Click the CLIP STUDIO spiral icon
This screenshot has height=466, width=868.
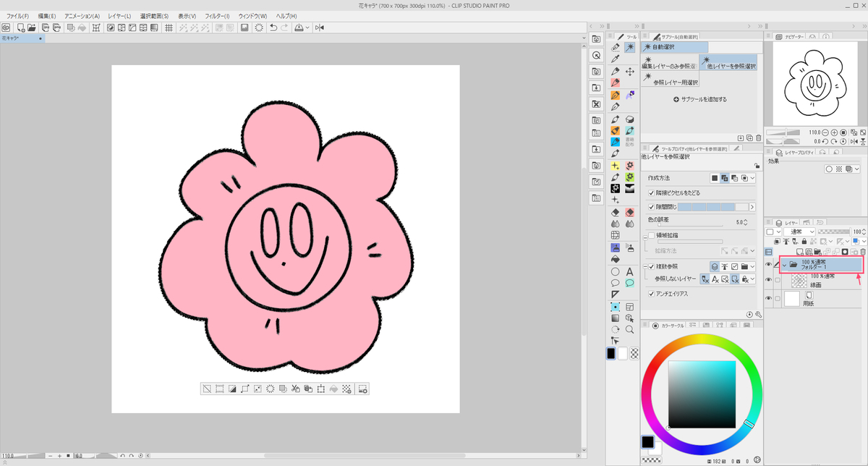point(6,27)
